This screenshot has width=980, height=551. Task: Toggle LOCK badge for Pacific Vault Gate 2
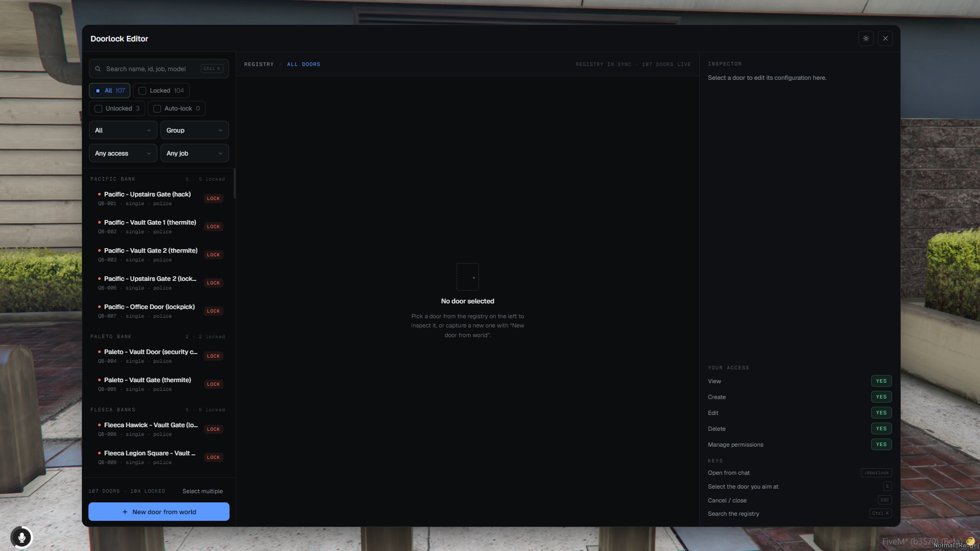(213, 255)
